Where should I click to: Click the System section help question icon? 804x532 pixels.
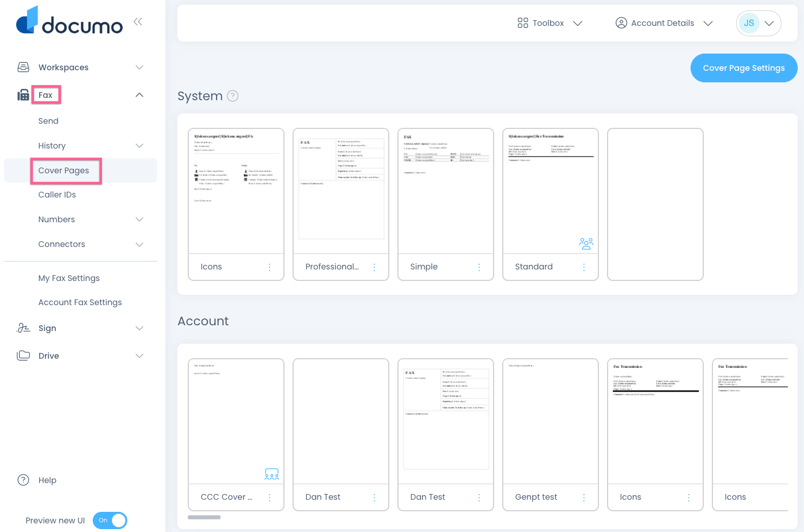coord(233,96)
